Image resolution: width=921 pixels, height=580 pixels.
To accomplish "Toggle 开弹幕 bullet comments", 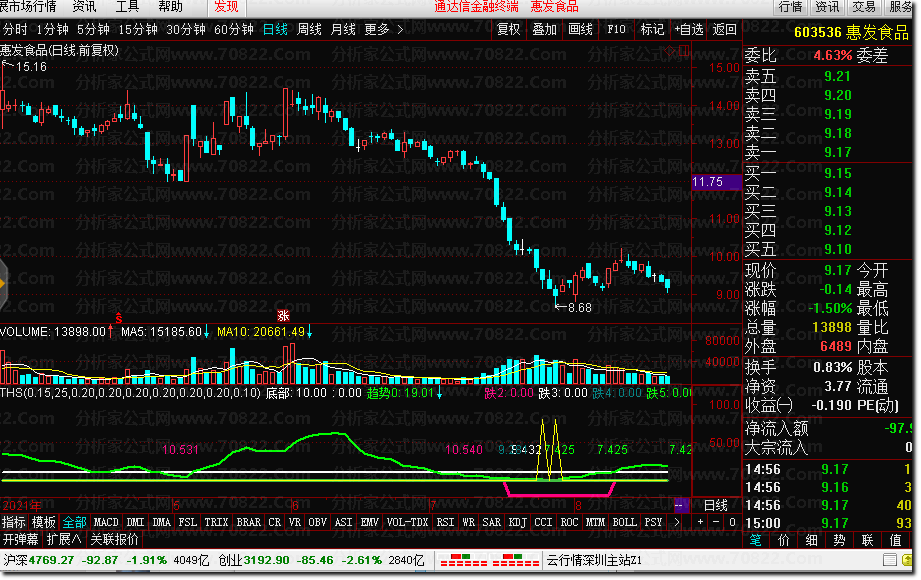I will click(x=21, y=539).
